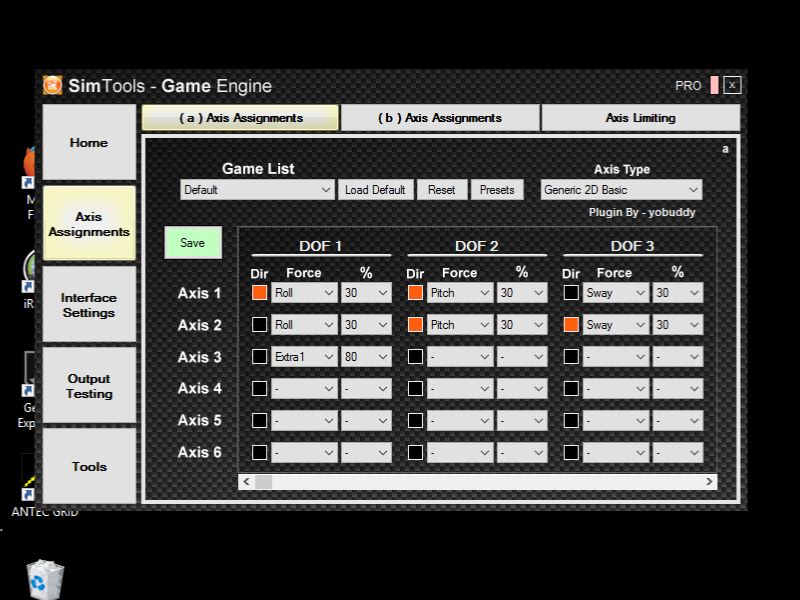The width and height of the screenshot is (800, 600).
Task: Open Axis 2 DOF 2 Pitch force dropdown
Action: [x=460, y=324]
